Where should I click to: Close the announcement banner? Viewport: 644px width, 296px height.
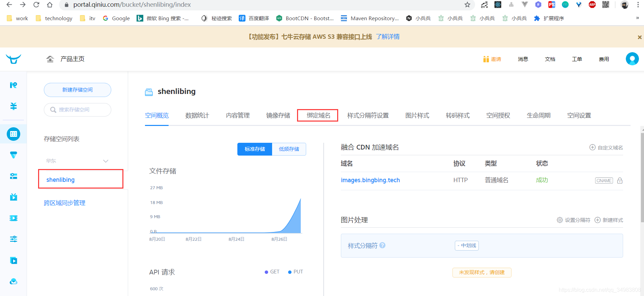(640, 37)
